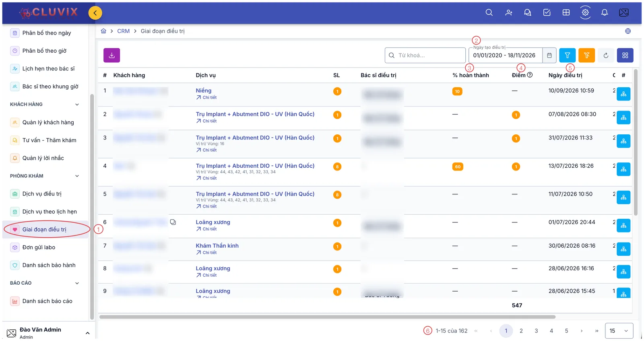Open calendar picker for date range
The width and height of the screenshot is (644, 341).
549,55
